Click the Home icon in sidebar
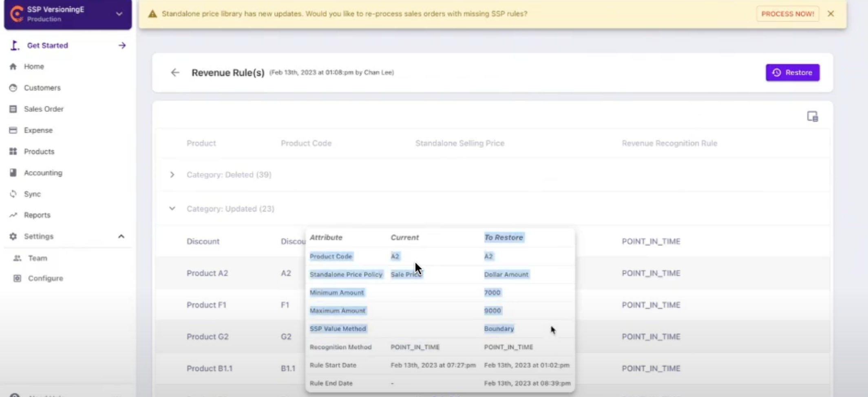 click(x=13, y=66)
